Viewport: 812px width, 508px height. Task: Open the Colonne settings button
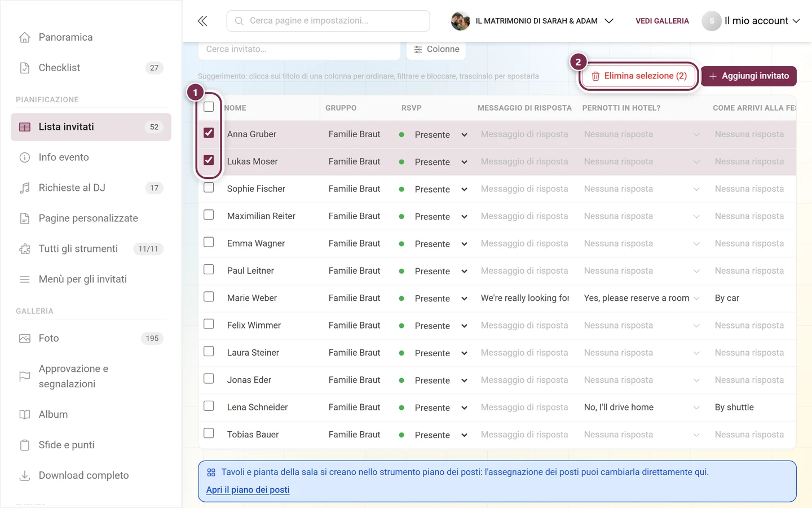point(436,50)
